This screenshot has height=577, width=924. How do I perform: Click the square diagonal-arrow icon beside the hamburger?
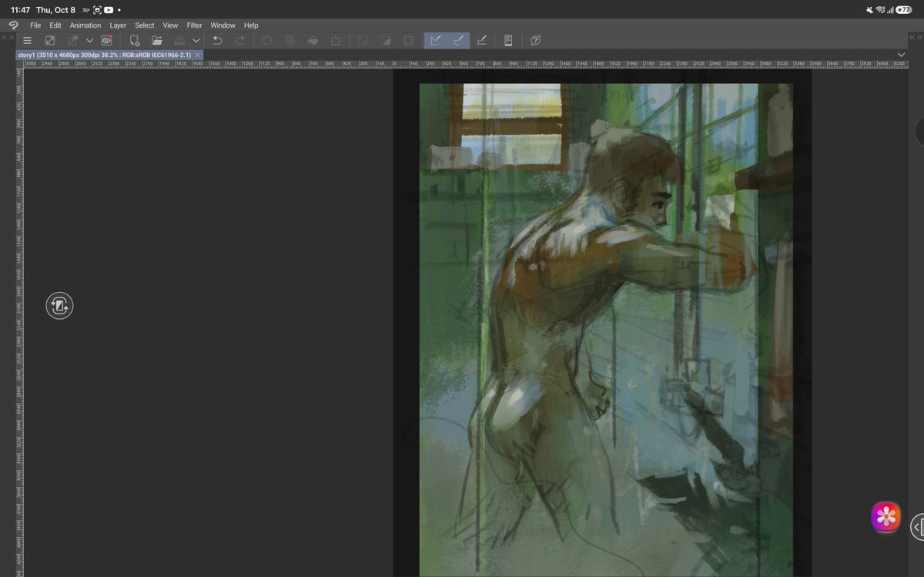coord(50,40)
